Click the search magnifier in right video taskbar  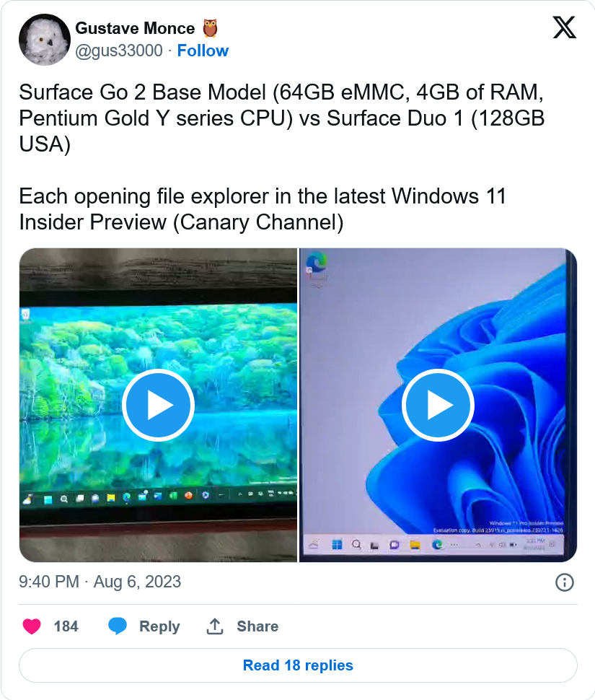pos(357,545)
